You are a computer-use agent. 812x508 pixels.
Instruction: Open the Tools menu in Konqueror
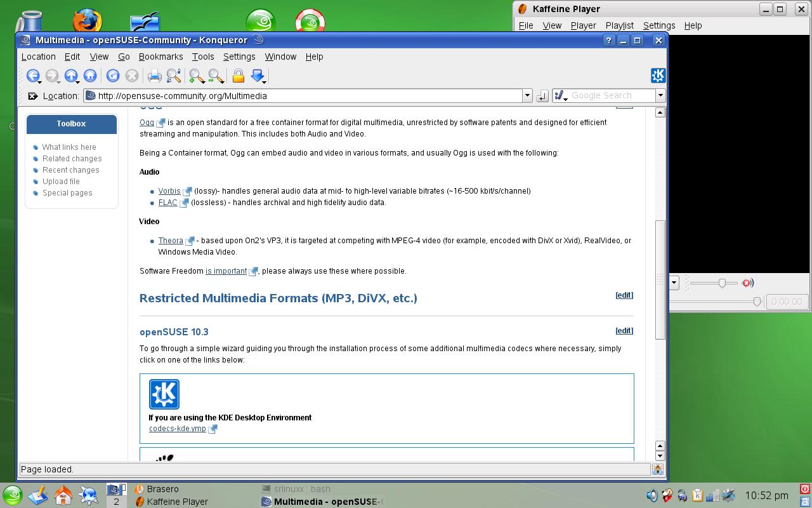click(203, 57)
